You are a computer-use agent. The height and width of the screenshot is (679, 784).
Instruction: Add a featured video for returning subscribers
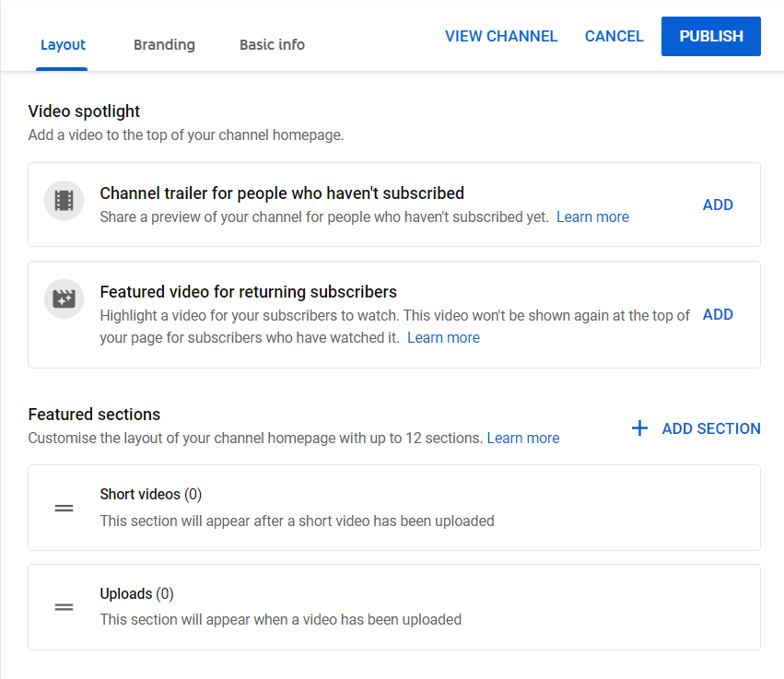pyautogui.click(x=718, y=314)
